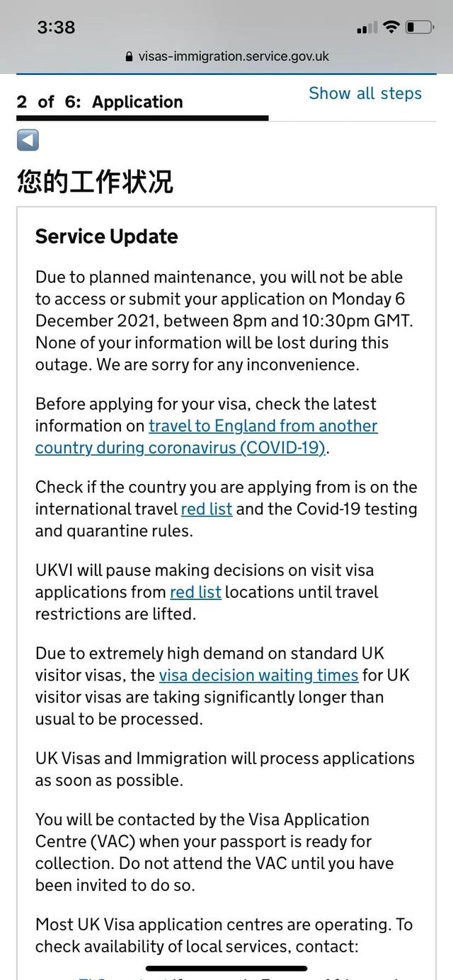Image resolution: width=453 pixels, height=980 pixels.
Task: Tap the UK Visas and Immigration sentence
Action: pos(225,768)
